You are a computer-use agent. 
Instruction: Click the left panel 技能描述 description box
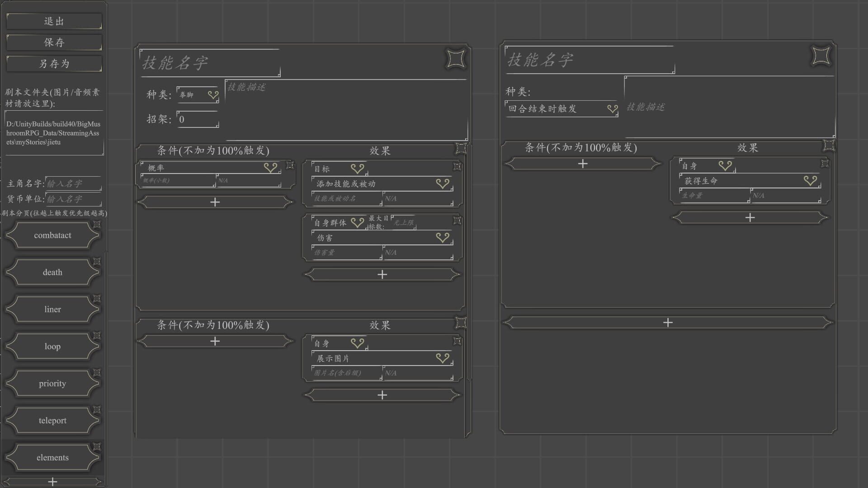tap(346, 110)
